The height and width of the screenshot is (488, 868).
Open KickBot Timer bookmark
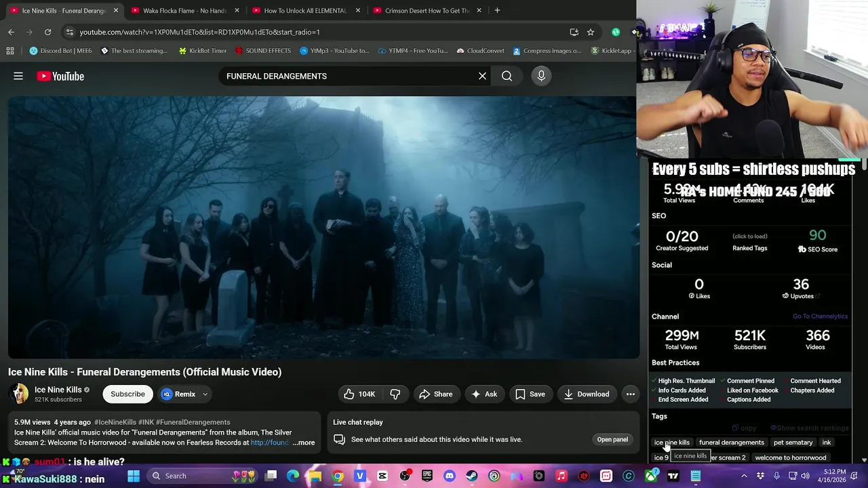[x=202, y=51]
